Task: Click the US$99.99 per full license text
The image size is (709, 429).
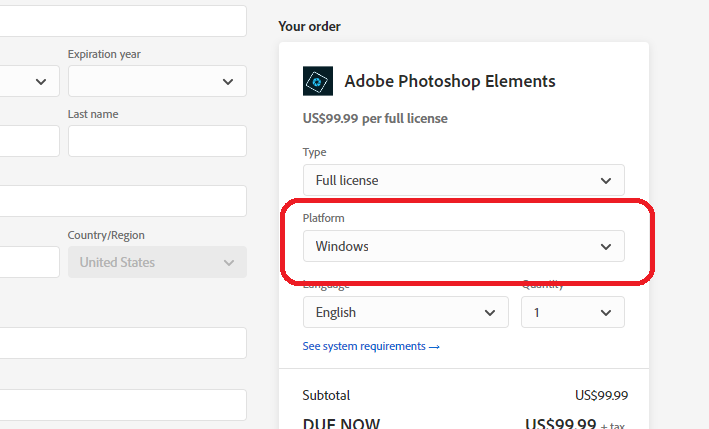Action: 375,118
